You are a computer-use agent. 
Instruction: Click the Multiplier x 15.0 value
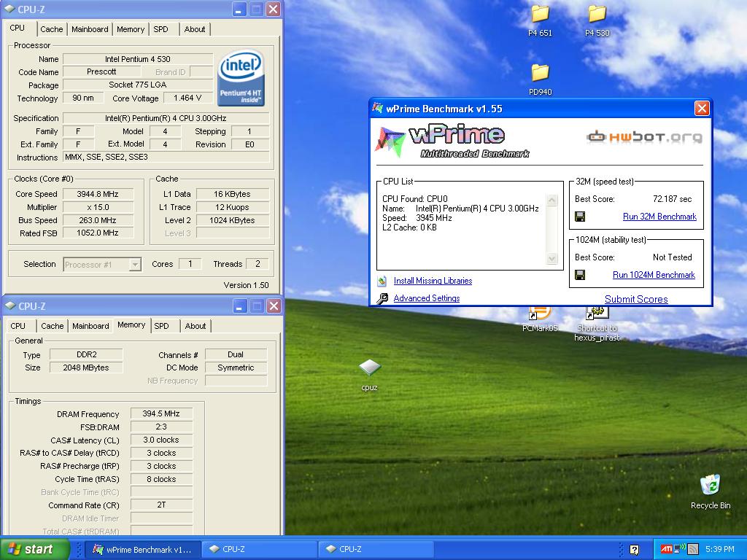click(98, 207)
